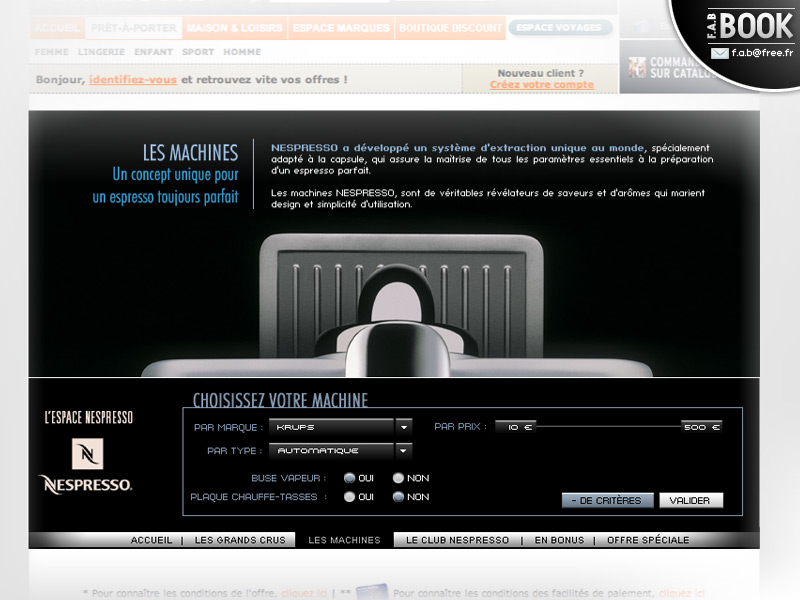Screen dimensions: 800x600
Task: Open EN BONUS in bottom menu
Action: pyautogui.click(x=559, y=540)
